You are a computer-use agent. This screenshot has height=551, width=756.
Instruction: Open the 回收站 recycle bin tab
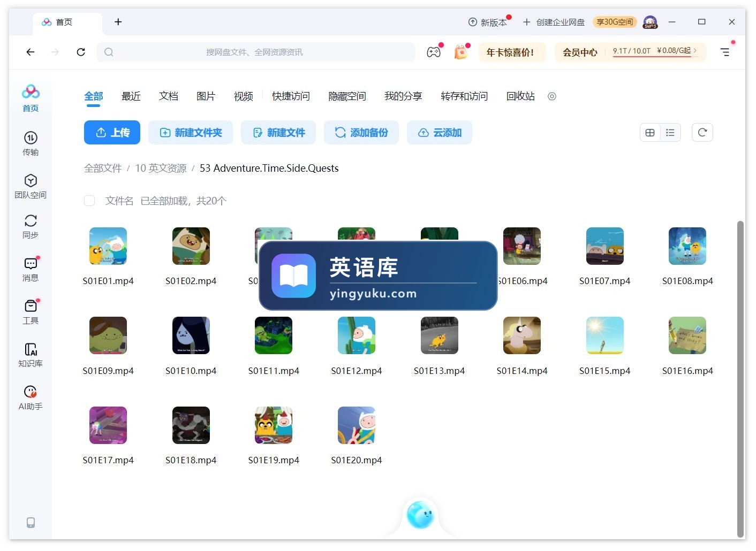pyautogui.click(x=520, y=96)
